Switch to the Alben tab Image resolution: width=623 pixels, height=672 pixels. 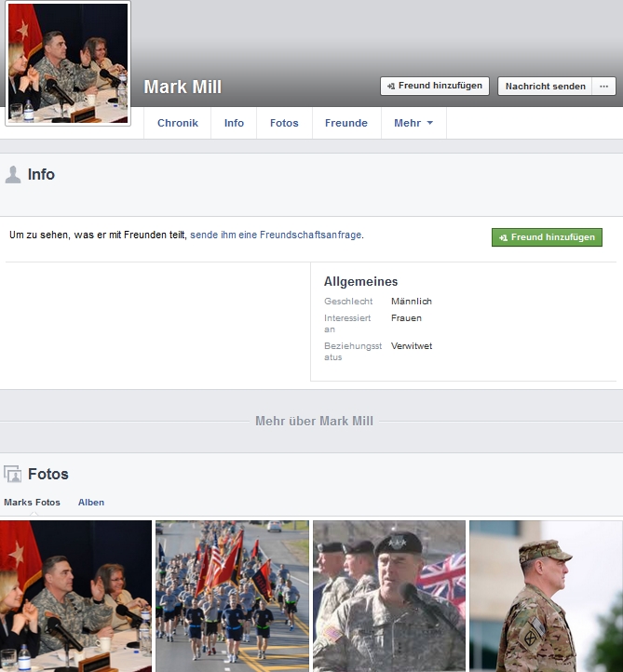point(91,503)
